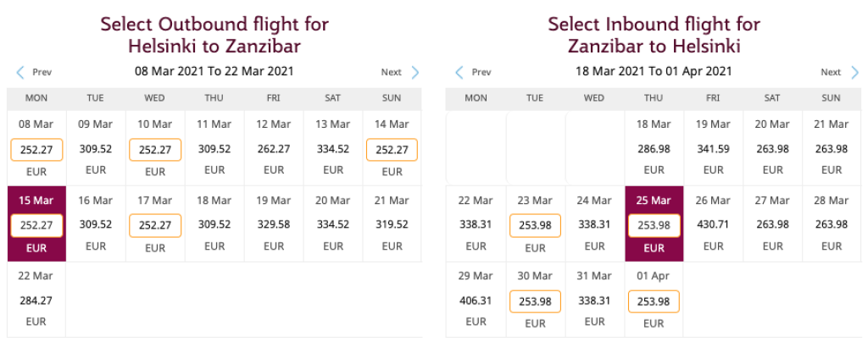Choose outbound 12 Mar fare 262.27
This screenshot has width=868, height=353.
coord(273,149)
